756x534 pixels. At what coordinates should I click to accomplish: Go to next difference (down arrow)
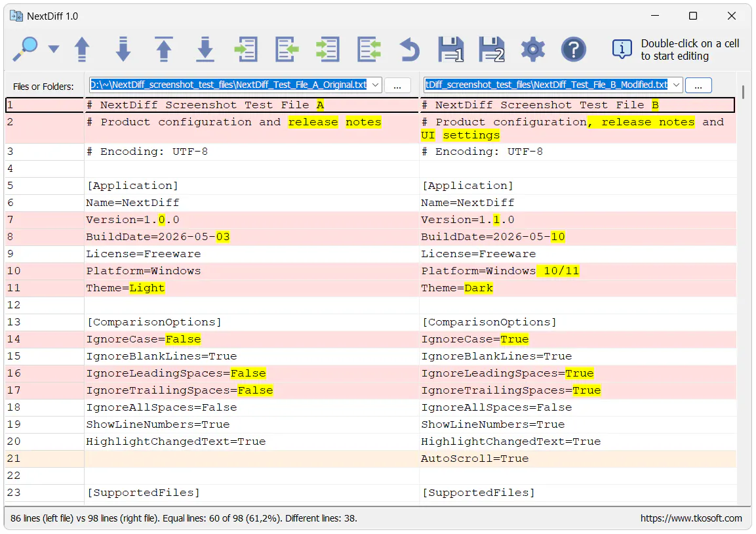pyautogui.click(x=123, y=49)
